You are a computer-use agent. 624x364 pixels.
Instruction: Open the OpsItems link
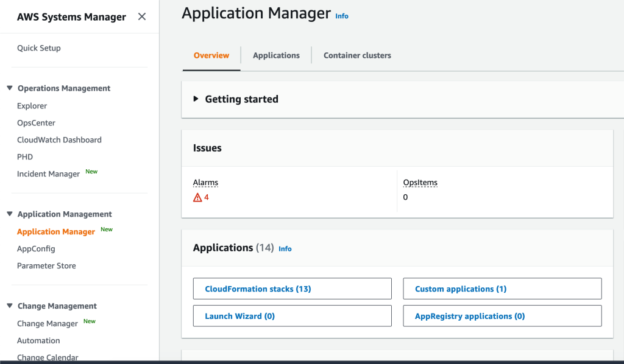420,182
